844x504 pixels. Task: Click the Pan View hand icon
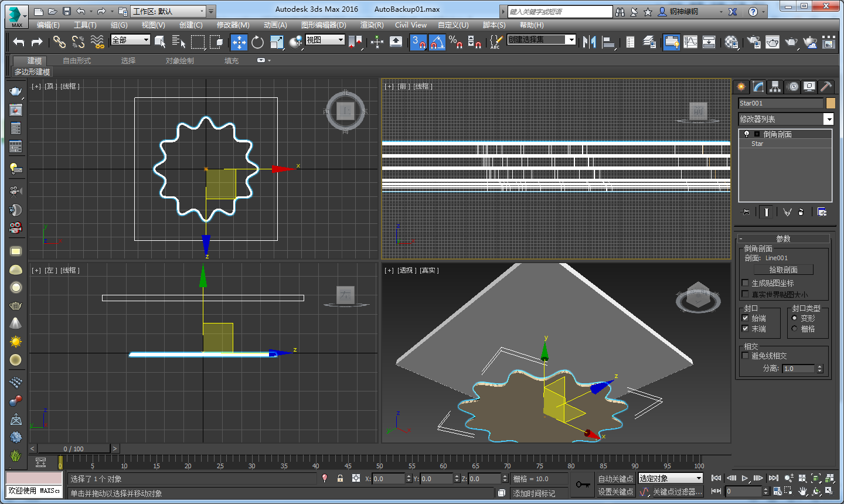pos(802,491)
